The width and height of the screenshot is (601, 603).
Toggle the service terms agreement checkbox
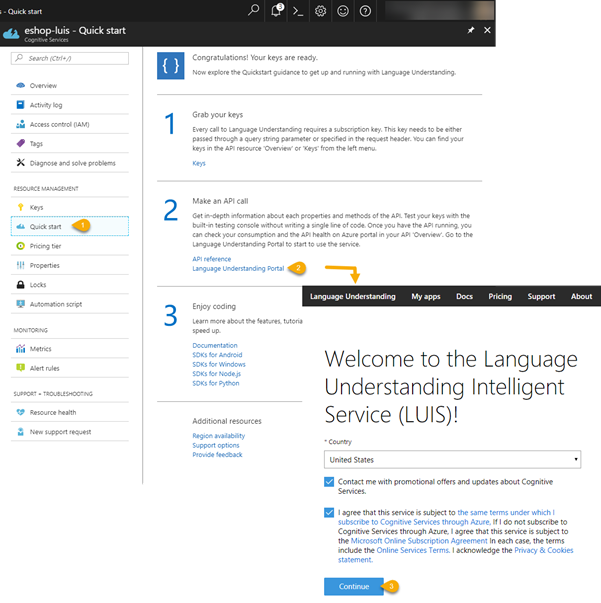(x=329, y=512)
